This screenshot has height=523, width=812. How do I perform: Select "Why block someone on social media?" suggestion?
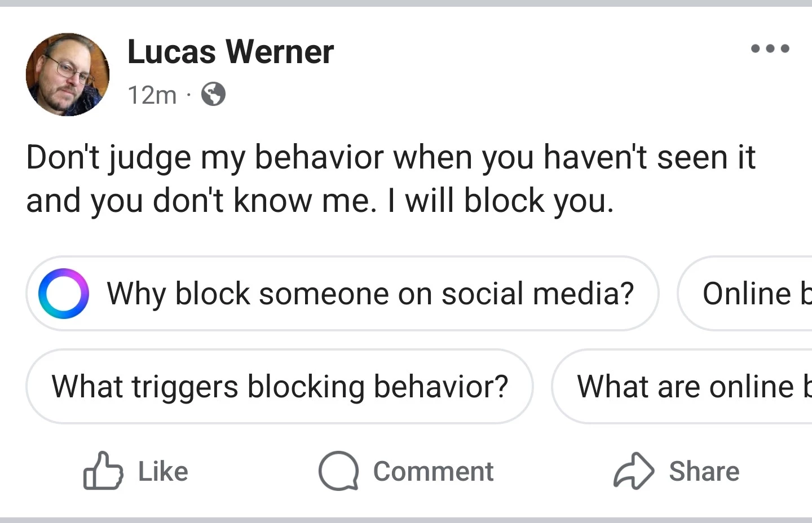pos(370,294)
